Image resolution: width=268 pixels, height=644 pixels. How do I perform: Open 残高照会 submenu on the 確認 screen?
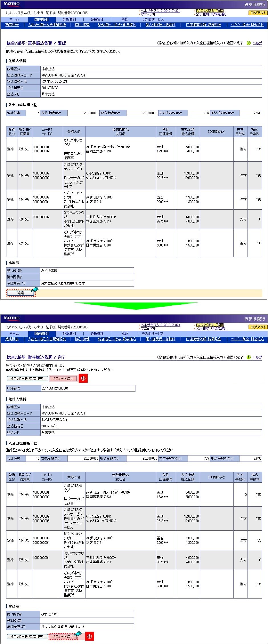[12, 25]
